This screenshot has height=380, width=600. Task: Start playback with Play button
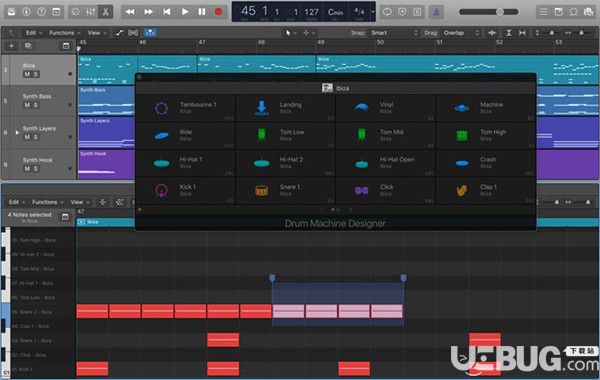pos(185,12)
